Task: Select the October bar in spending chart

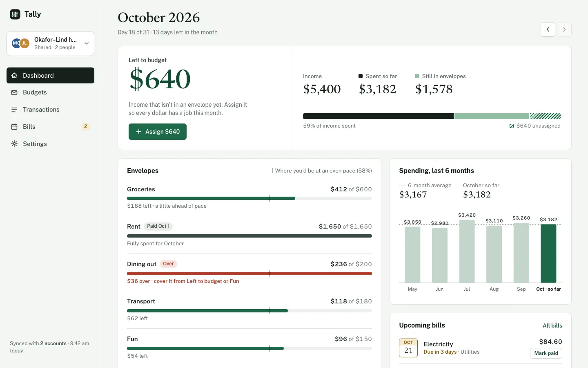Action: coord(548,254)
